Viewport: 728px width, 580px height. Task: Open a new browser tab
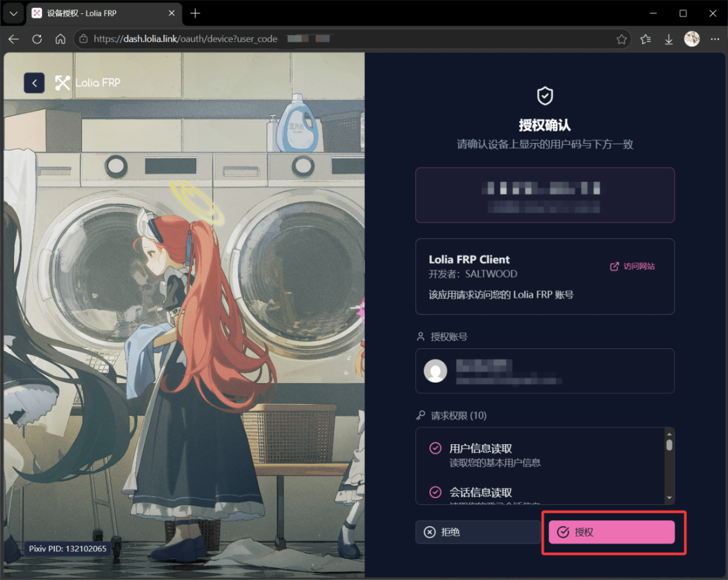[195, 13]
